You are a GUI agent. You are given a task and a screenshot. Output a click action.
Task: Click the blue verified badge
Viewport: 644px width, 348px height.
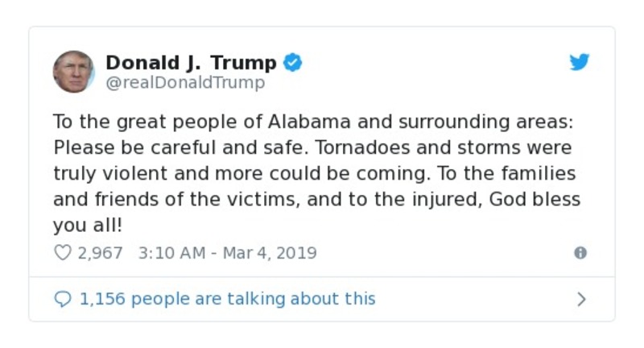294,63
